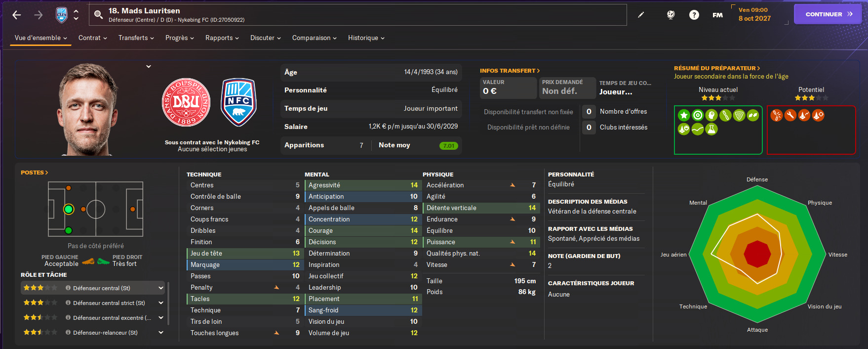Open the Contrat menu

click(93, 38)
